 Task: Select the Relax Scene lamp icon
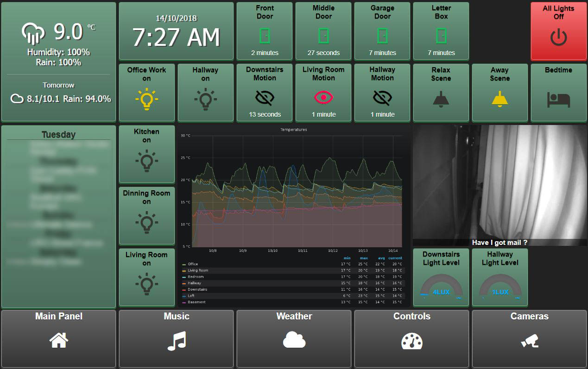click(x=441, y=97)
